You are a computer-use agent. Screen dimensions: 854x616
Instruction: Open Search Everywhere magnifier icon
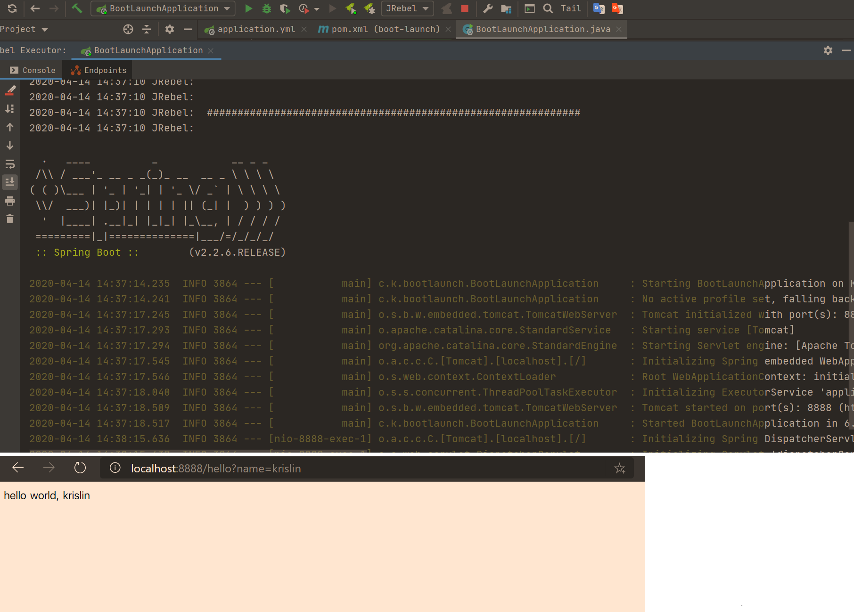548,8
